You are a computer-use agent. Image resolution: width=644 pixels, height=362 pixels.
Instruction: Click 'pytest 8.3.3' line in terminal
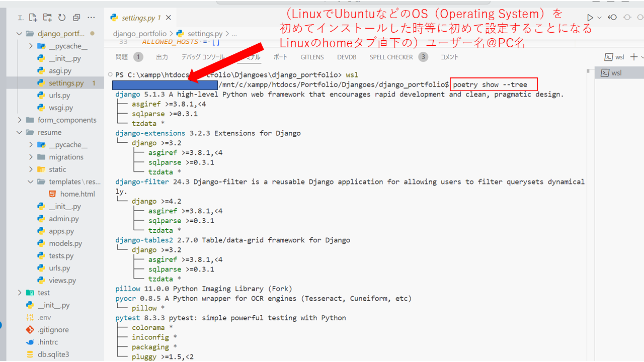point(230,318)
